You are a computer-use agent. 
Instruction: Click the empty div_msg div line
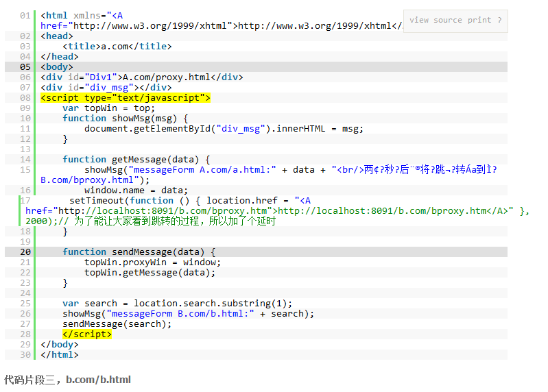[x=106, y=88]
